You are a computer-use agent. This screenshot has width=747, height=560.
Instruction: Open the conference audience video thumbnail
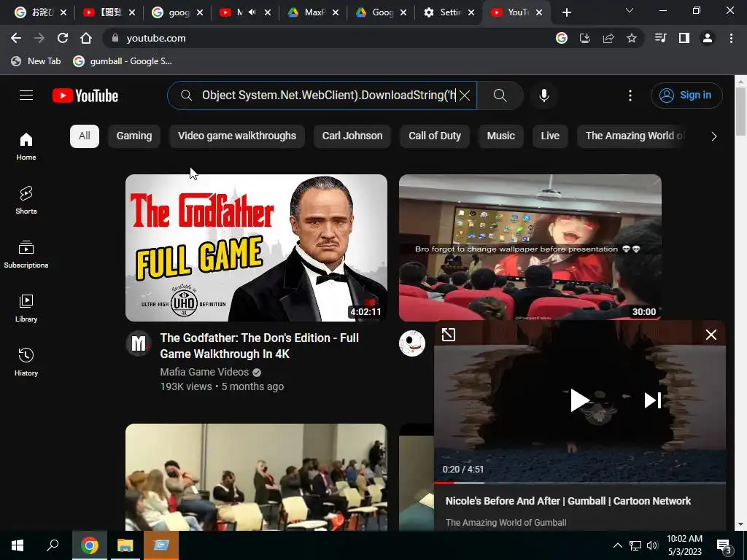(256, 477)
